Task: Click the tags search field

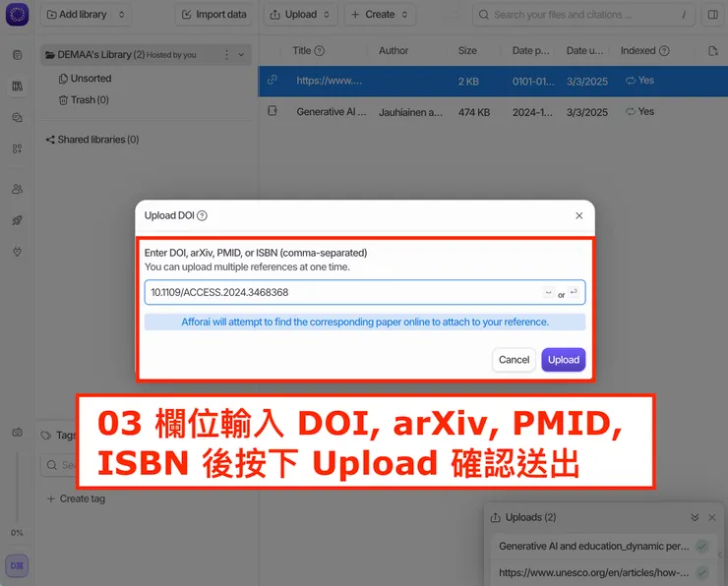Action: point(59,465)
